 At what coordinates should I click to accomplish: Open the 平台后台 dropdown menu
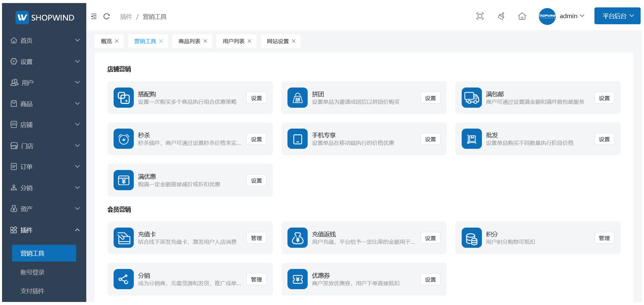click(x=617, y=16)
